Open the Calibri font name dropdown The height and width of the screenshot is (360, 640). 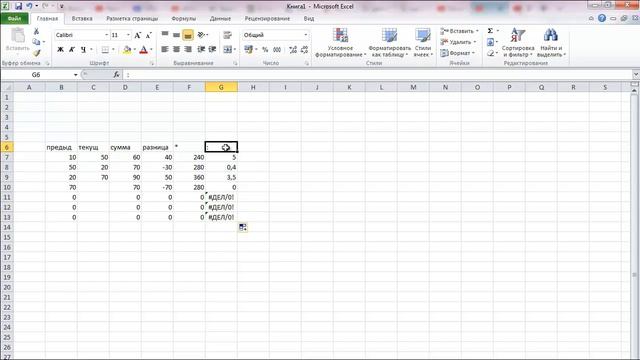pyautogui.click(x=107, y=35)
